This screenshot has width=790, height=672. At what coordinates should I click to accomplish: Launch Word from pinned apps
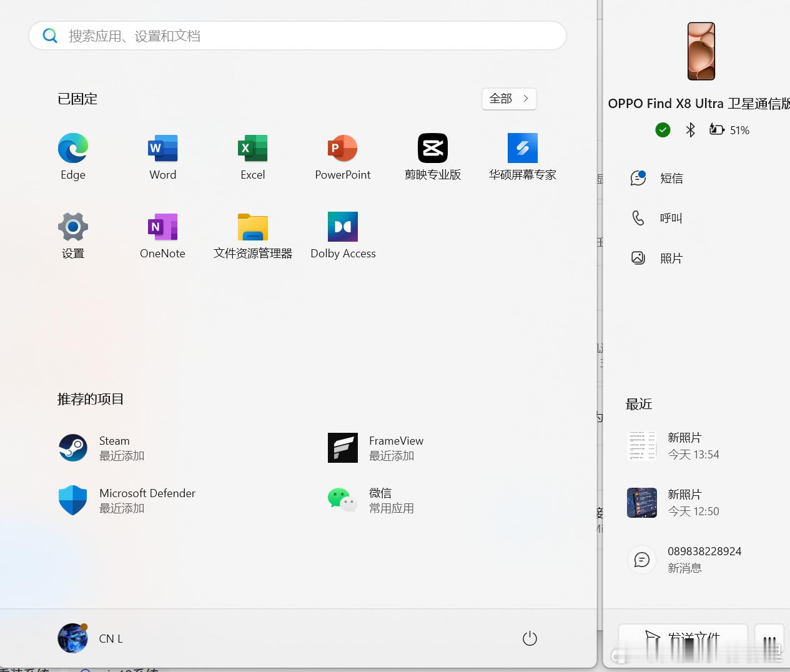[x=163, y=156]
